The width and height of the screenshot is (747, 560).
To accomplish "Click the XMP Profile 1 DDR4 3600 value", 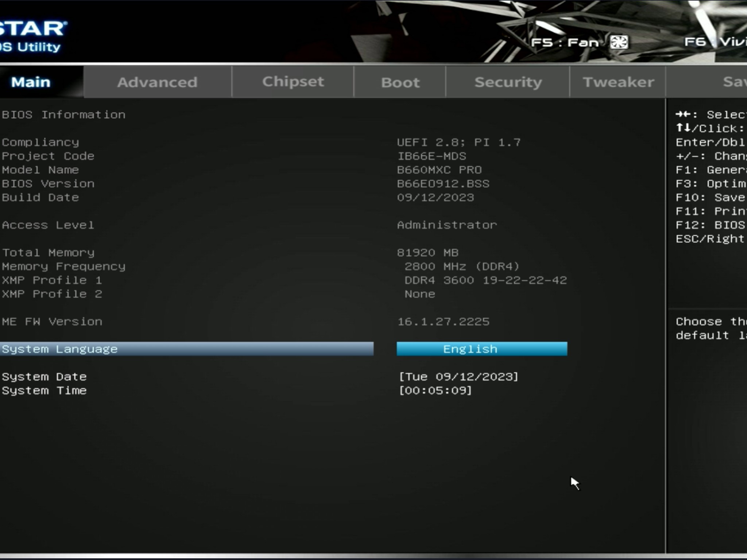I will (x=485, y=280).
